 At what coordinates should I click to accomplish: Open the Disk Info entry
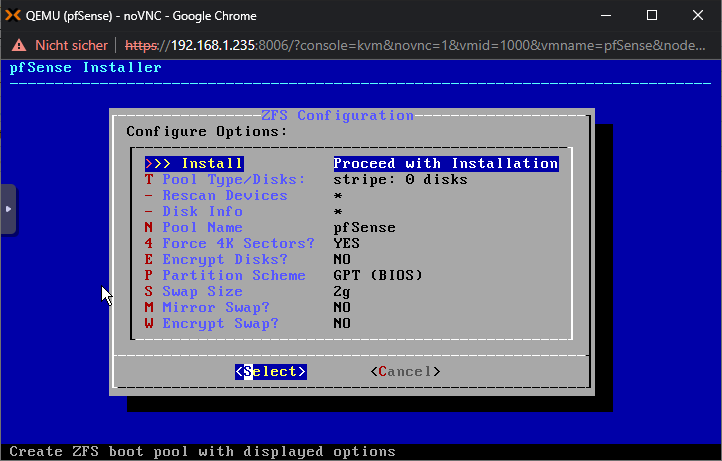[194, 211]
